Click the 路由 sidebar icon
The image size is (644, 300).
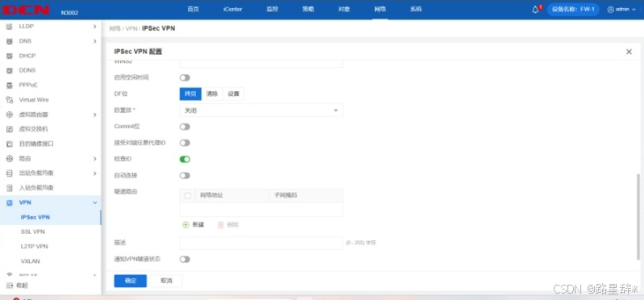point(9,159)
